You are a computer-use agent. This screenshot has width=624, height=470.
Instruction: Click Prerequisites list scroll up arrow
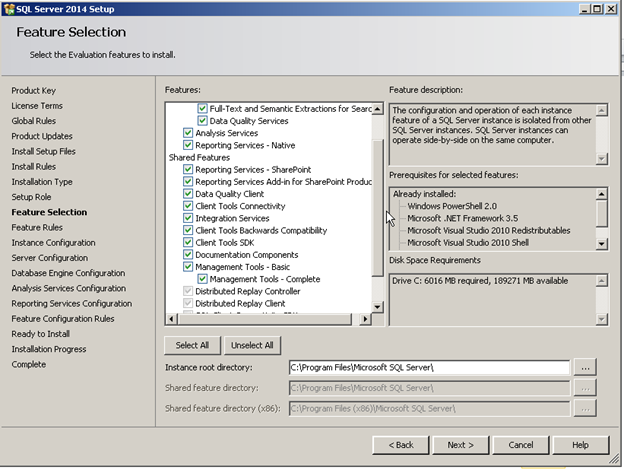tap(601, 194)
